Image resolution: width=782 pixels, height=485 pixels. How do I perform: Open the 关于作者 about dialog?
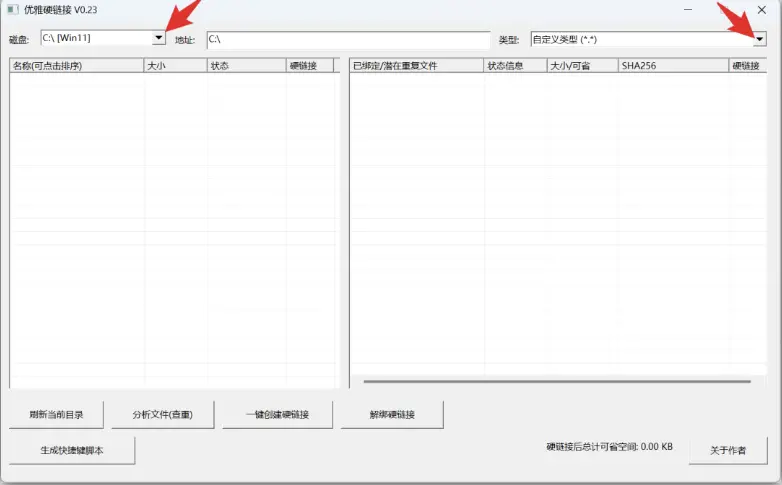coord(728,450)
